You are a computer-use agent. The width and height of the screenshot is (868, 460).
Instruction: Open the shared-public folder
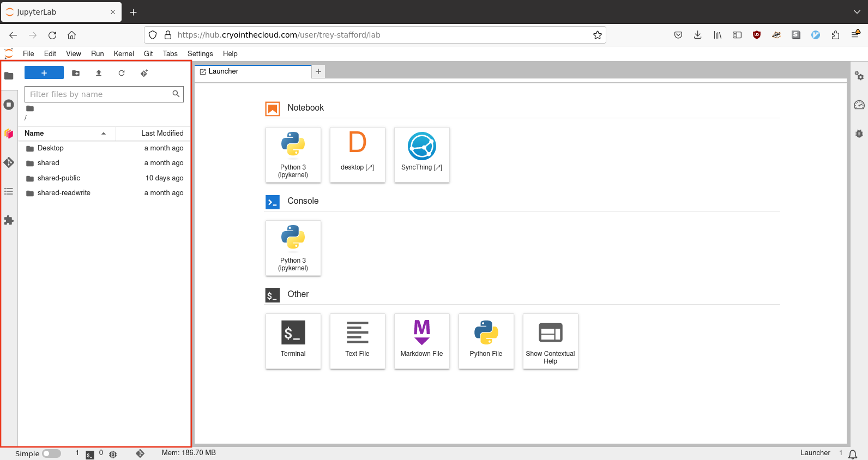[59, 178]
